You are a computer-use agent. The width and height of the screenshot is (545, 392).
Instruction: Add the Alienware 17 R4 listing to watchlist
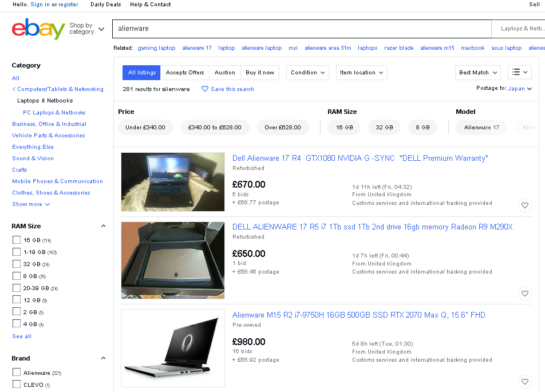tap(525, 205)
